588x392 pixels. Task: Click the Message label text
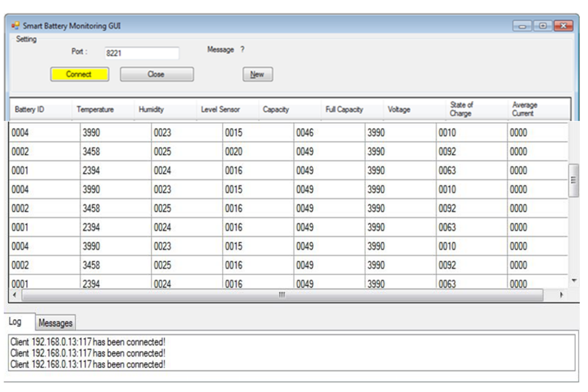220,50
